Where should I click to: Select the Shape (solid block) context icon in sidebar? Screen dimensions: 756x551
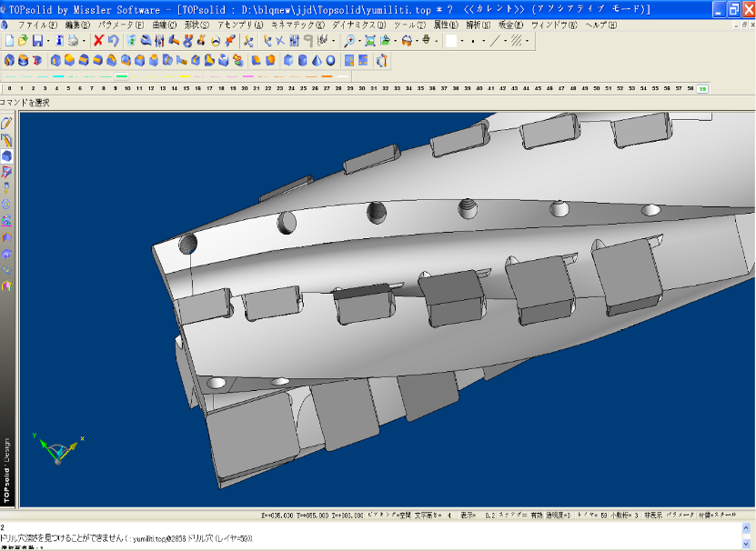click(7, 155)
